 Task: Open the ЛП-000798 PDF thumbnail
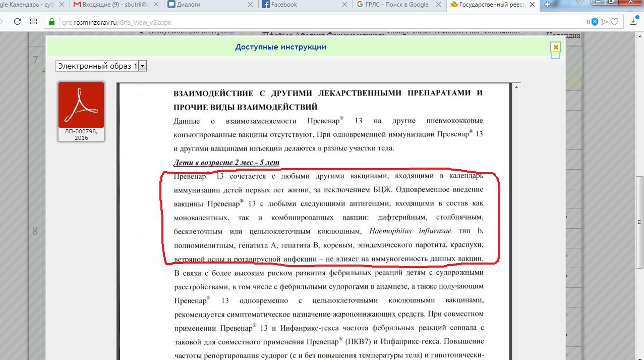(81, 105)
